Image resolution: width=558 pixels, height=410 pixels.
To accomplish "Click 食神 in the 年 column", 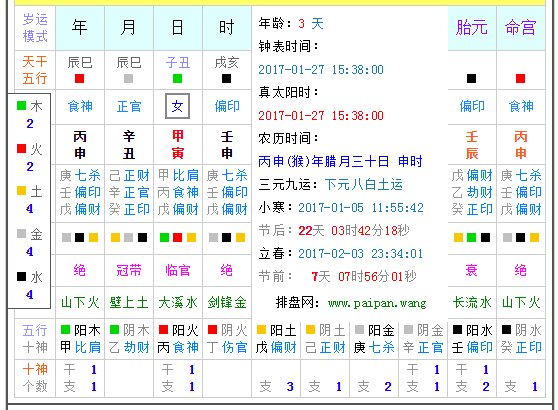I will click(x=80, y=106).
